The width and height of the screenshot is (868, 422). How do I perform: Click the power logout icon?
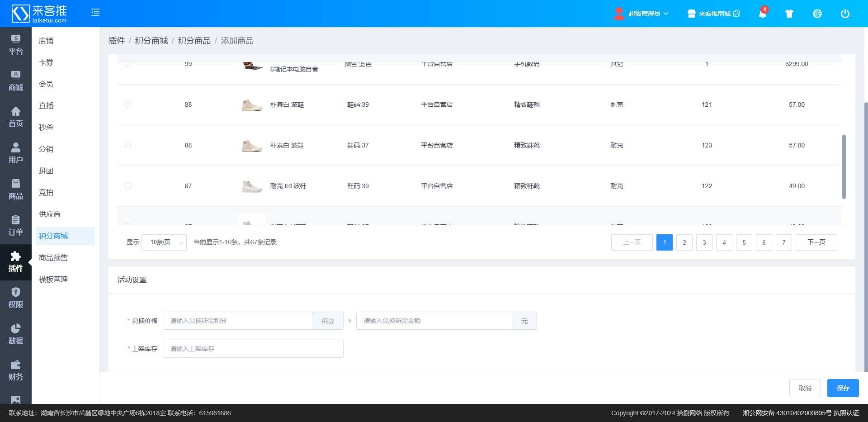[x=844, y=14]
